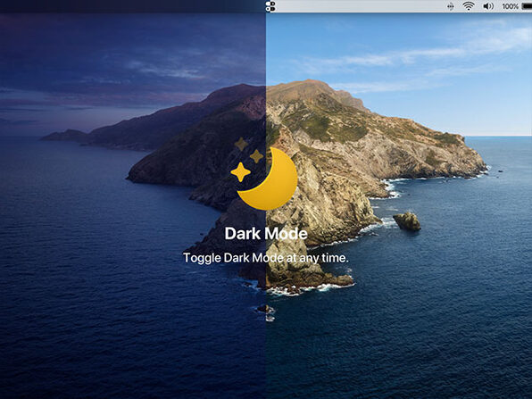
Task: Click the battery icon in menu bar
Action: tap(527, 6)
